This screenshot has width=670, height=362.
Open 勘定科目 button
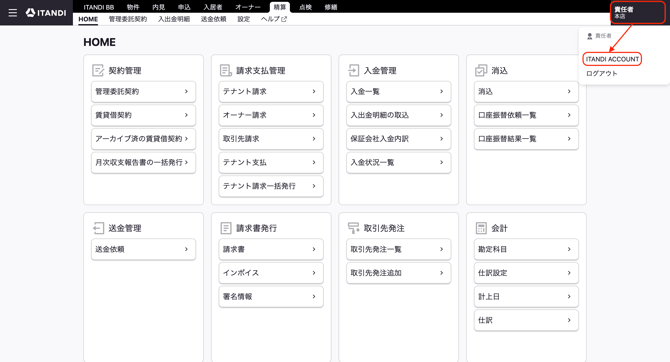pyautogui.click(x=526, y=249)
